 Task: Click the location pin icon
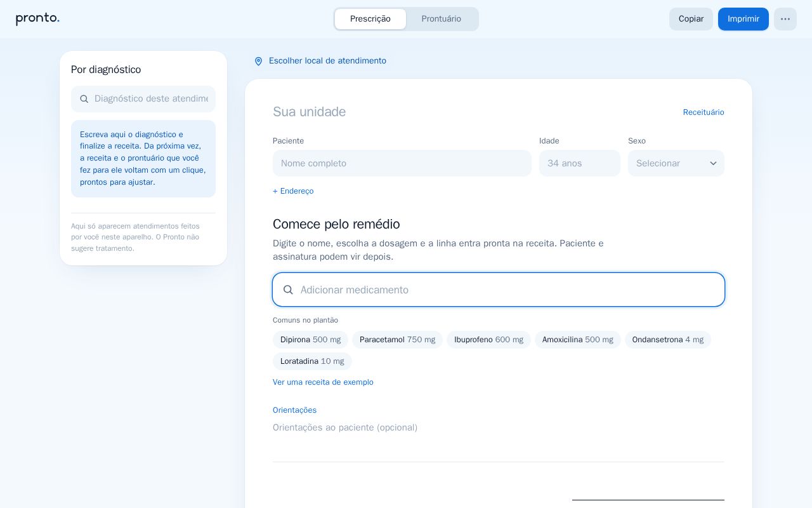point(258,61)
